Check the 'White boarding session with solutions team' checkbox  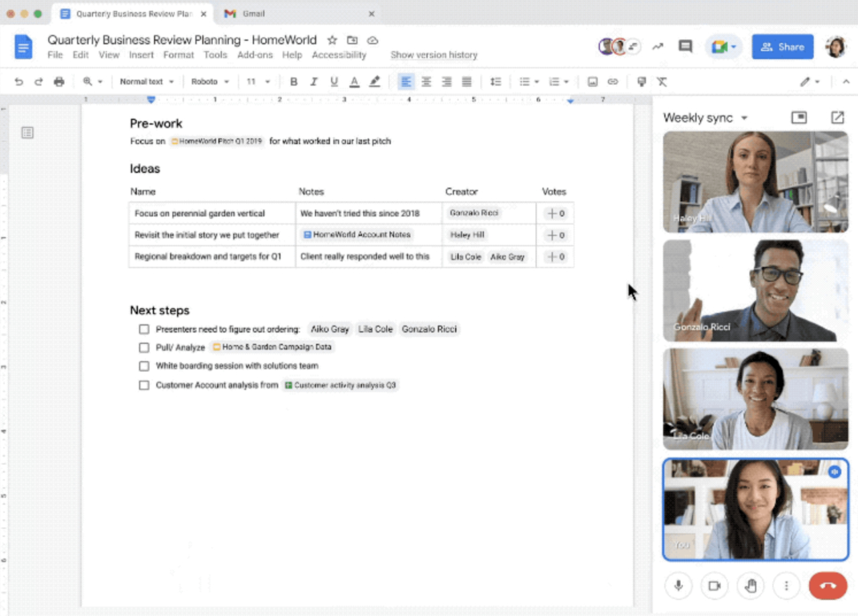(143, 366)
